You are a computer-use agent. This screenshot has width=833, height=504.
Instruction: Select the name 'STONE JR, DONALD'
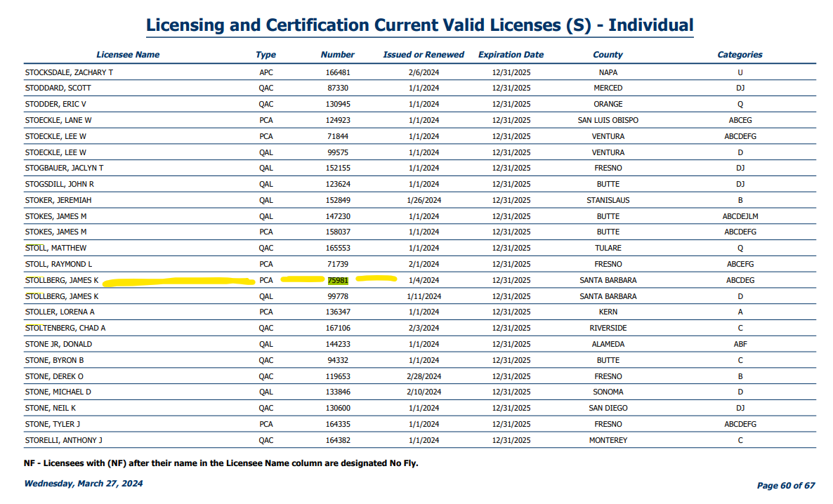click(58, 344)
